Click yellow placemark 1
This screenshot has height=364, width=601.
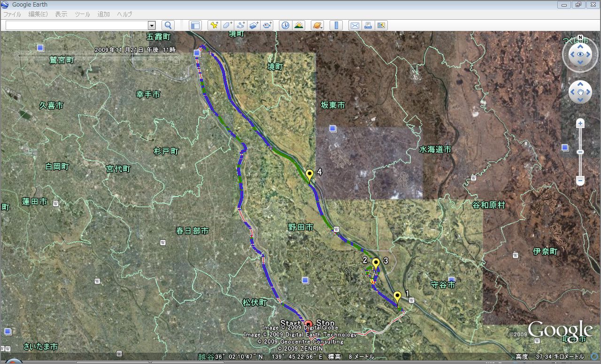point(397,297)
